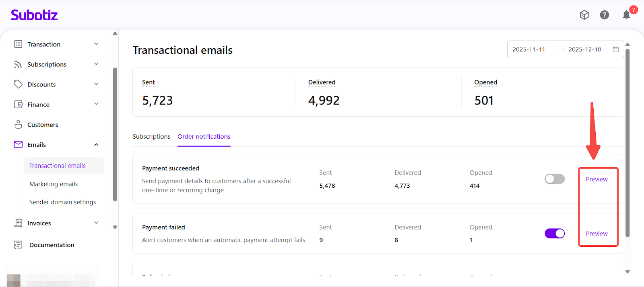Open the cube package icon in header
Viewport: 644px width, 287px height.
tap(584, 15)
